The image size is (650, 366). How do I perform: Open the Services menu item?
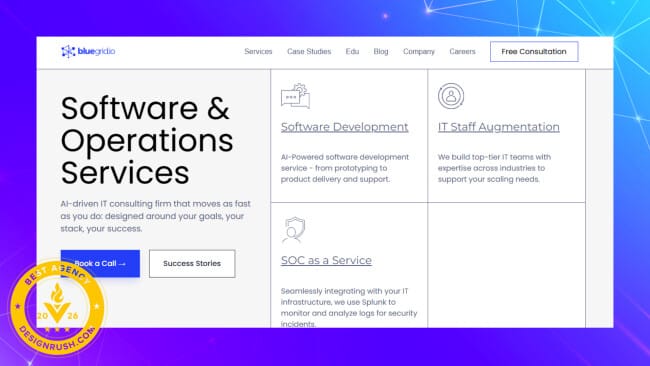[258, 51]
